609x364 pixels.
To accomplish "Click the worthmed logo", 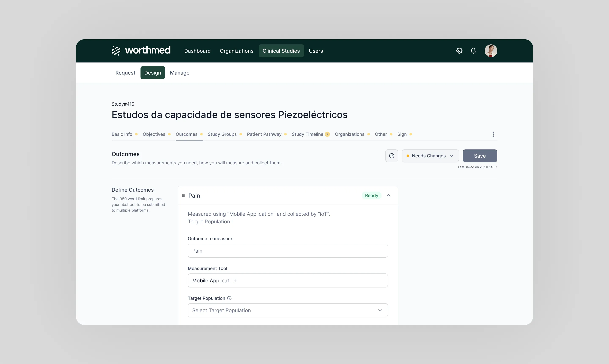I will tap(141, 51).
